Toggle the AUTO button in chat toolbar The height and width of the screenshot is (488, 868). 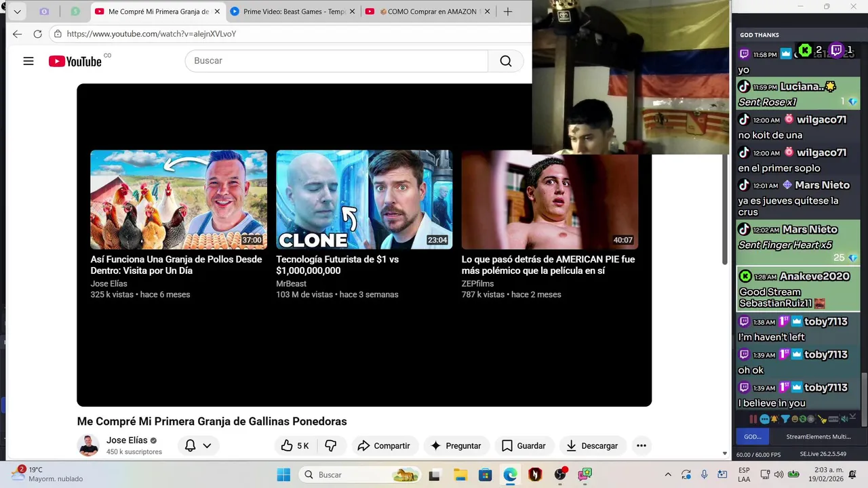(x=833, y=419)
